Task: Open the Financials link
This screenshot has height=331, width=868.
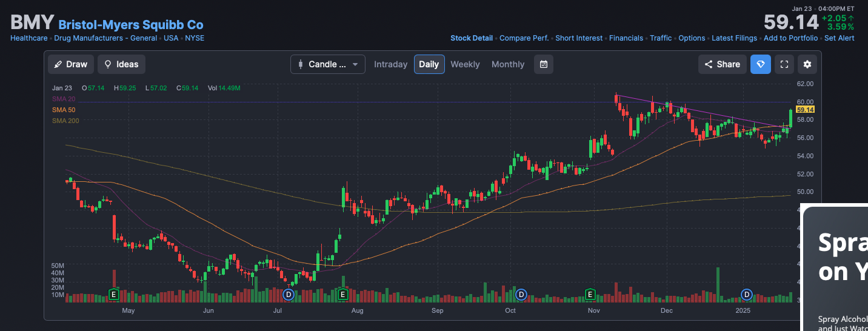Action: click(x=626, y=38)
